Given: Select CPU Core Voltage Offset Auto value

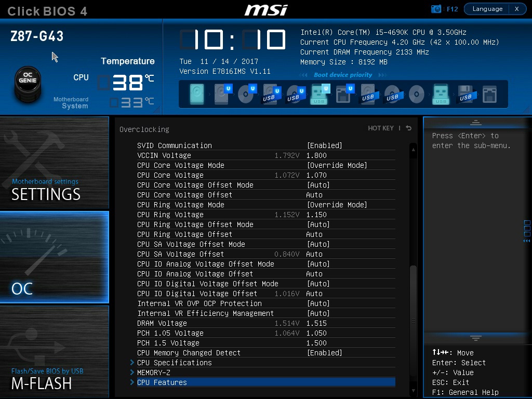Looking at the screenshot, I should tap(314, 195).
